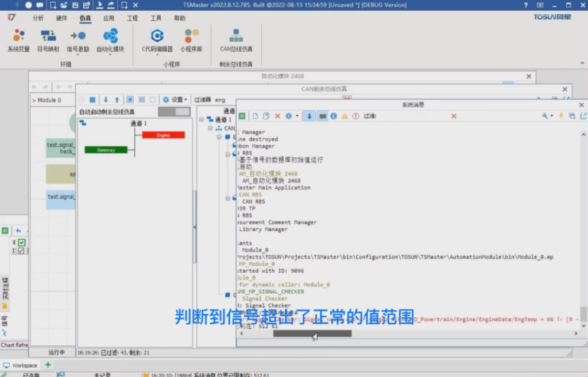Stop the CAN remaining bus simulation
The height and width of the screenshot is (377, 588).
point(92,100)
